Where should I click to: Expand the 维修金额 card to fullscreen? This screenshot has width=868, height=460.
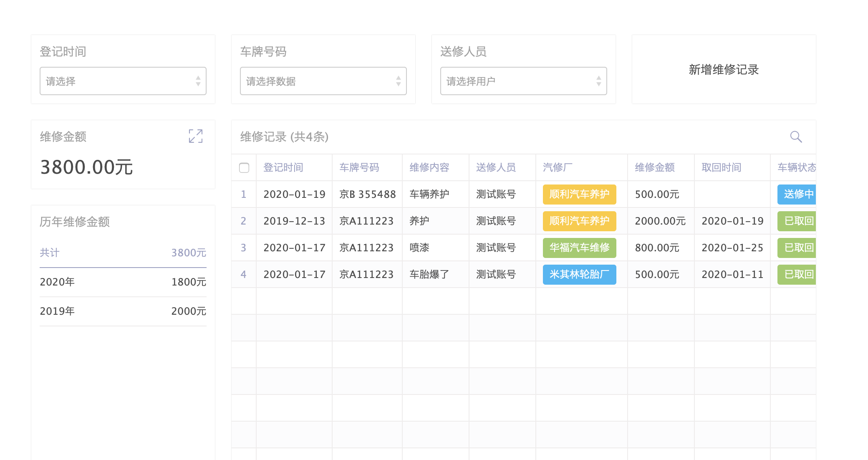196,136
